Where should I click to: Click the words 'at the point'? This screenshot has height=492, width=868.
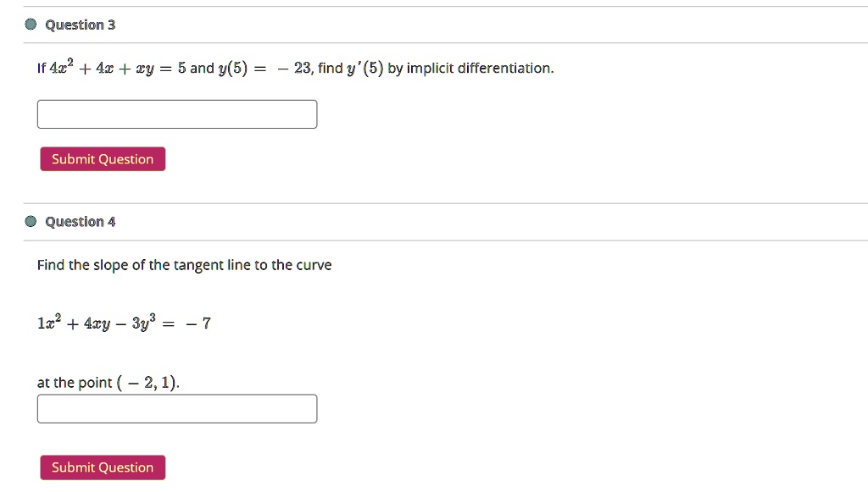(75, 383)
